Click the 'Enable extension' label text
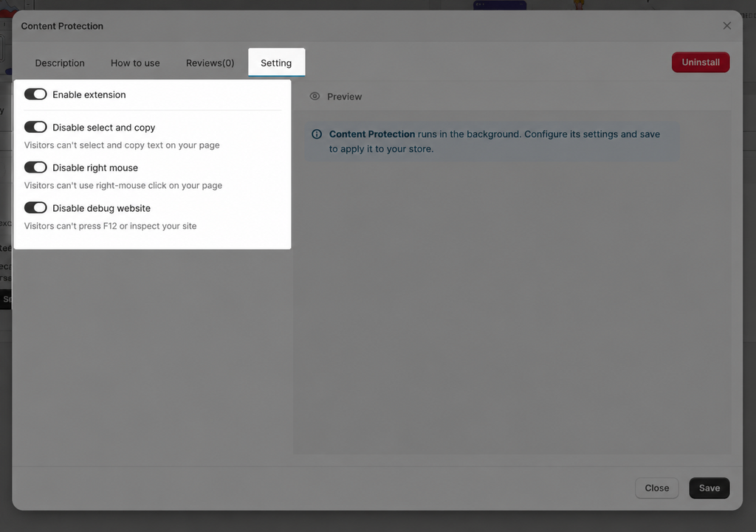 89,94
